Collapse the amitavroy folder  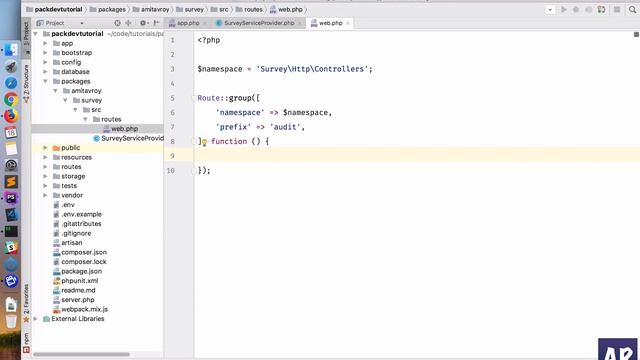[56, 91]
